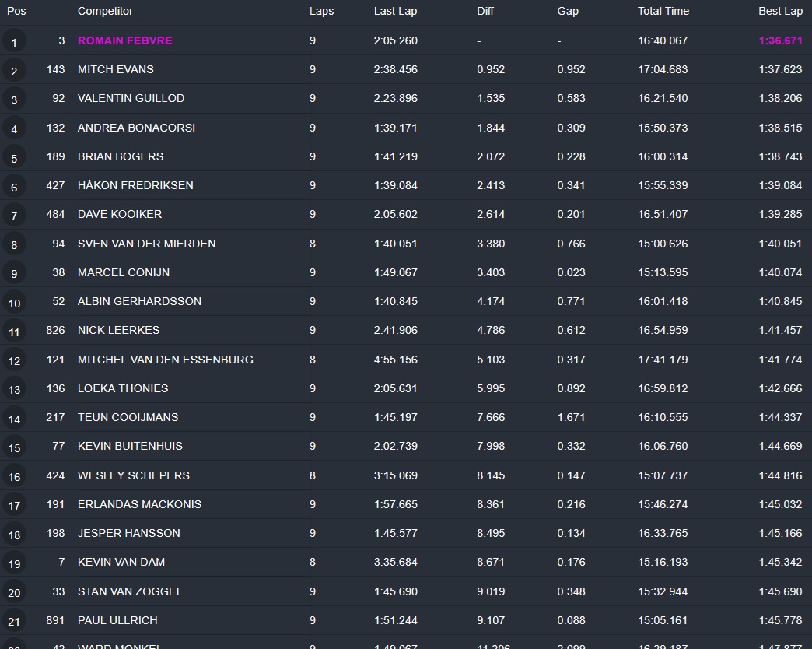Click the Total Time column header
812x649 pixels.
(x=663, y=11)
